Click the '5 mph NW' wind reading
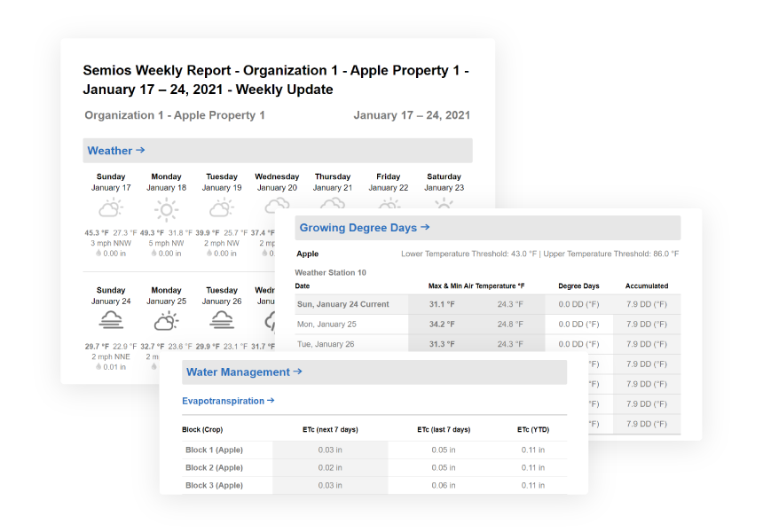 pyautogui.click(x=167, y=243)
